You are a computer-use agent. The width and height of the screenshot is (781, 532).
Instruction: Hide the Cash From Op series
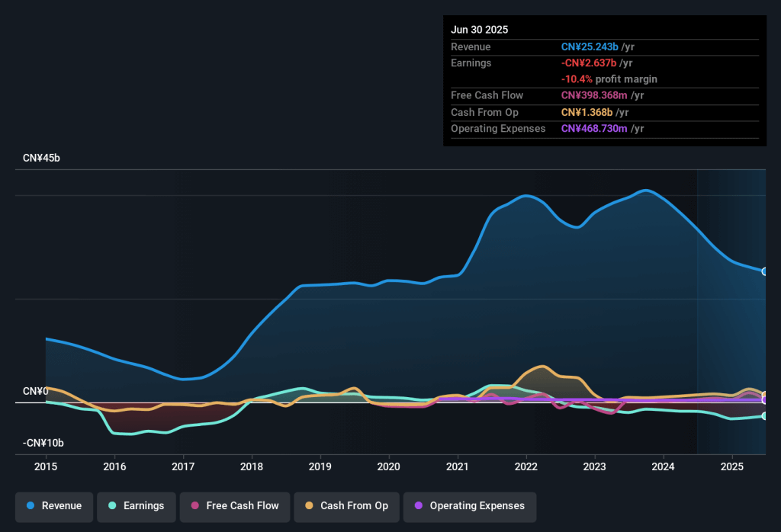tap(346, 506)
